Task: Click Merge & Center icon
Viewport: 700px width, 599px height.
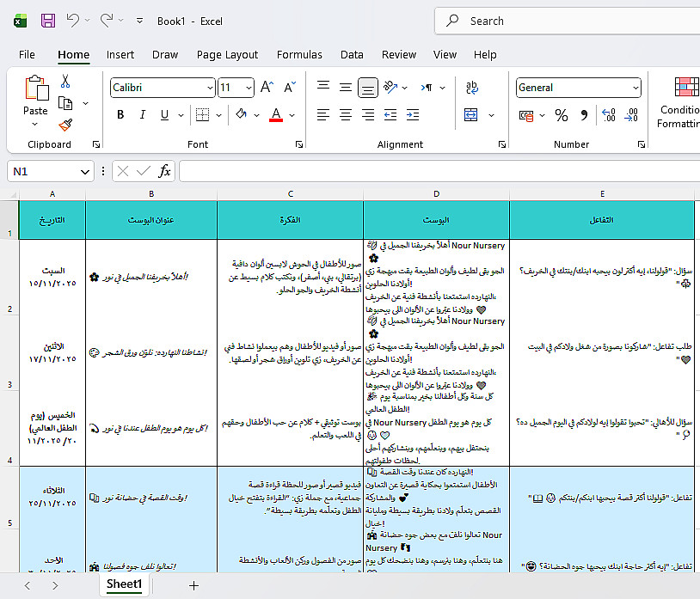Action: tap(471, 114)
